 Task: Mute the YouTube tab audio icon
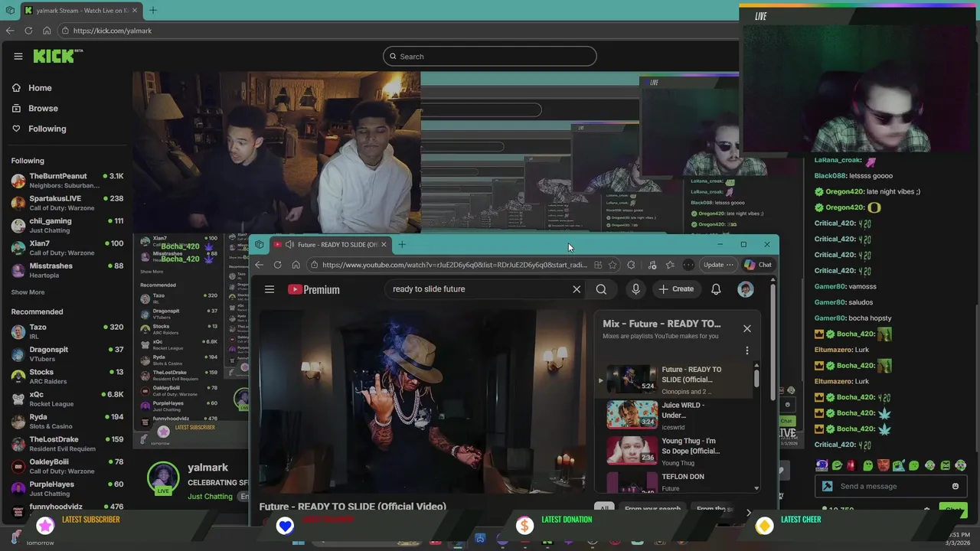289,244
